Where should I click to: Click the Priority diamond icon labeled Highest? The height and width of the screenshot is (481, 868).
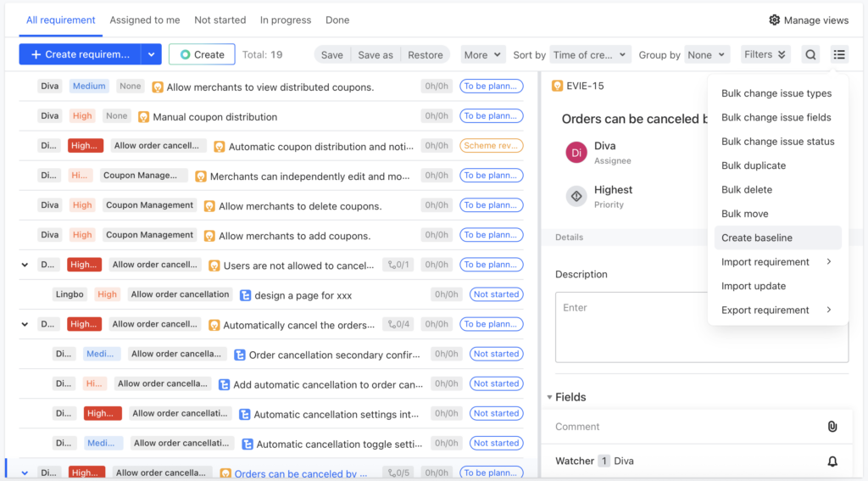(576, 197)
